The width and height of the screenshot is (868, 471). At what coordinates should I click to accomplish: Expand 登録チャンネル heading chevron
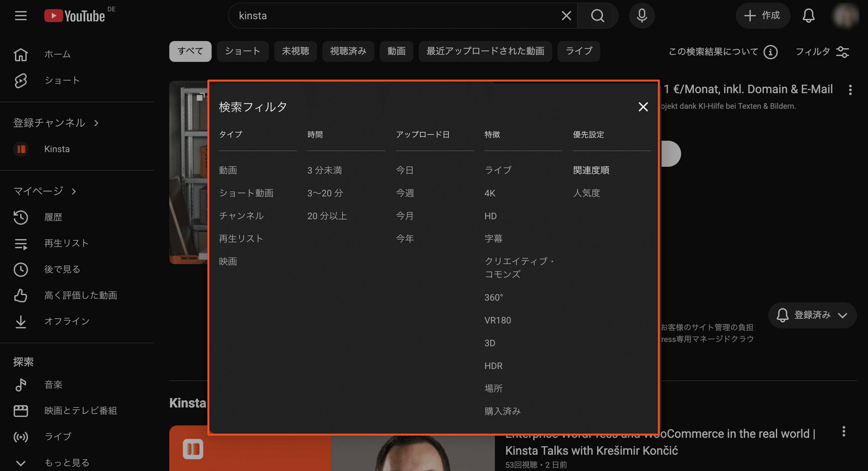[96, 123]
